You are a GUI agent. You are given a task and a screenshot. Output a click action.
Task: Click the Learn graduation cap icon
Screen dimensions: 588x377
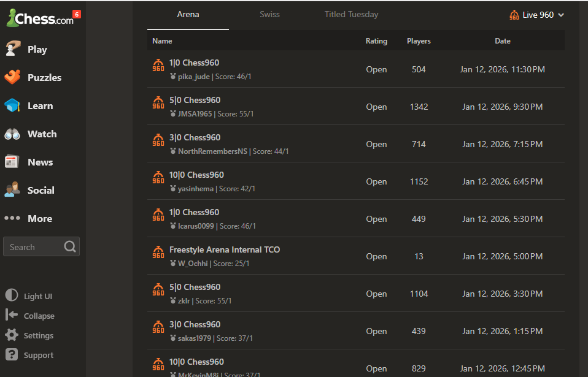click(x=12, y=105)
